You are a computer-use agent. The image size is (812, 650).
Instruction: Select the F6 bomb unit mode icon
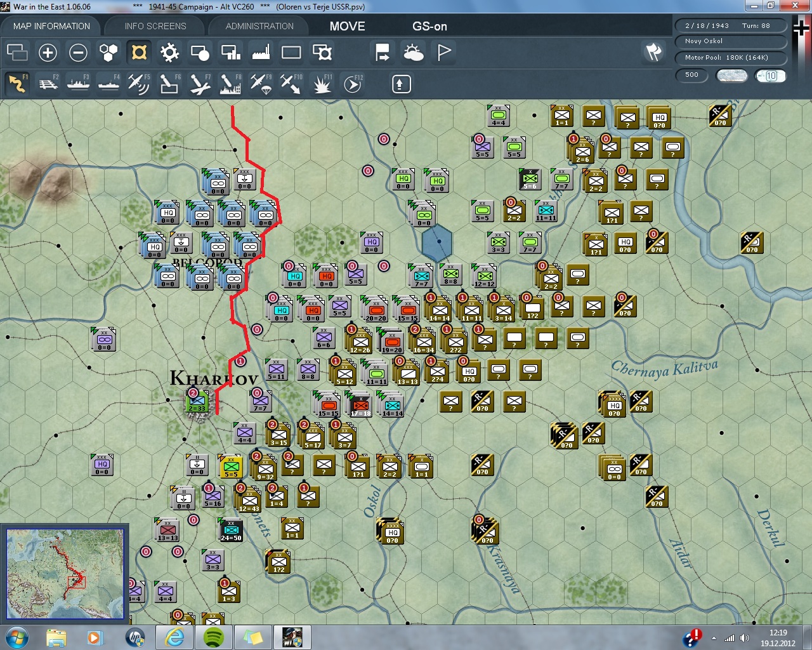pyautogui.click(x=169, y=84)
